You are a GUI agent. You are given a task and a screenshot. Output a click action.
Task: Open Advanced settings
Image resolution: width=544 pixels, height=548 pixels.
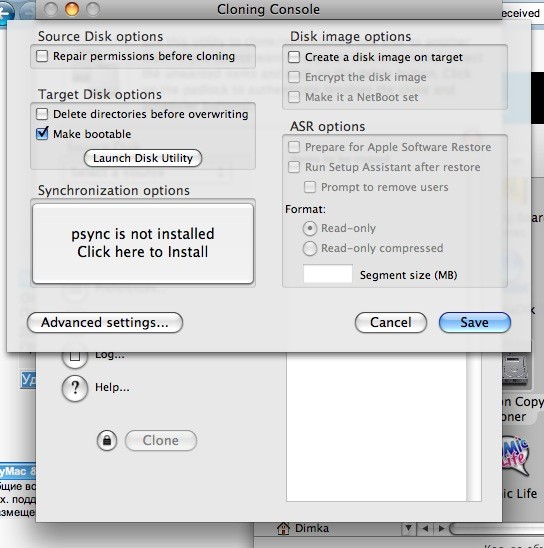click(x=105, y=322)
